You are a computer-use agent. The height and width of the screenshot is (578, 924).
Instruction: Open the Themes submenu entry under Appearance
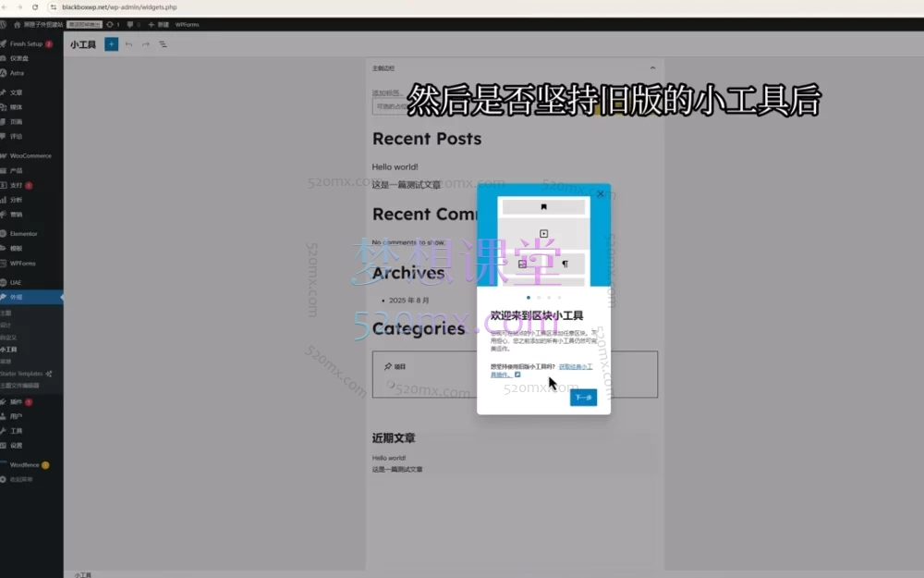(x=6, y=313)
